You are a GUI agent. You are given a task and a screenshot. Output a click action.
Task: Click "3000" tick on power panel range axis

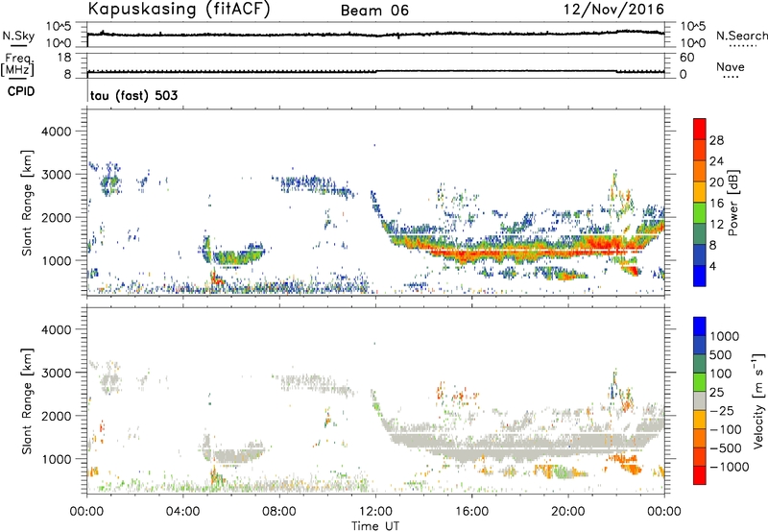coord(56,175)
